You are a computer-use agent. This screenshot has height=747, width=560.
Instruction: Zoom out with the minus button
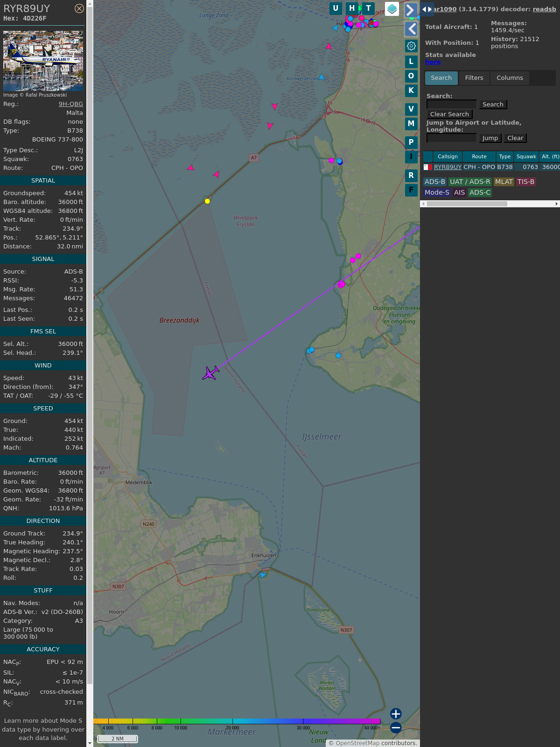pos(396,727)
